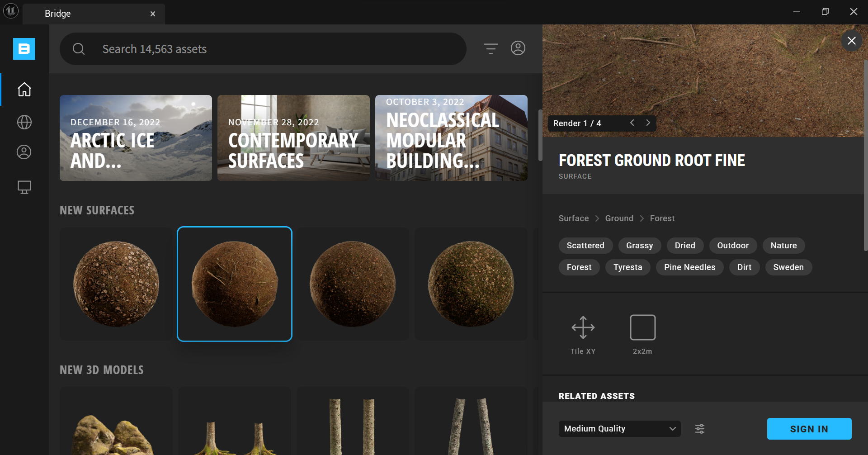This screenshot has height=455, width=868.
Task: Select first surface sphere with pine cones
Action: pos(116,284)
